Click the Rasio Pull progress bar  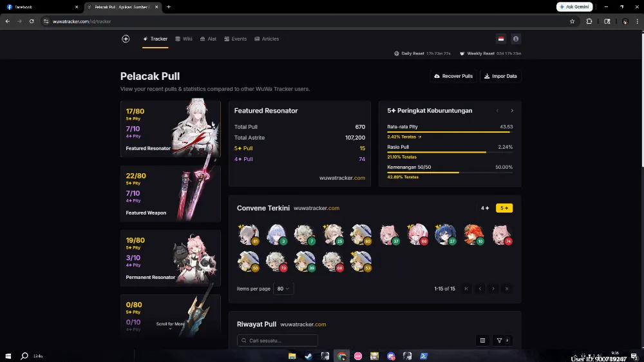[450, 152]
